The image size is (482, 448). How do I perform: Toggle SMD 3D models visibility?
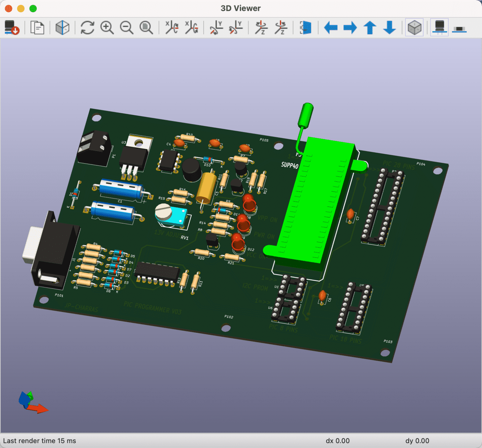click(x=459, y=29)
